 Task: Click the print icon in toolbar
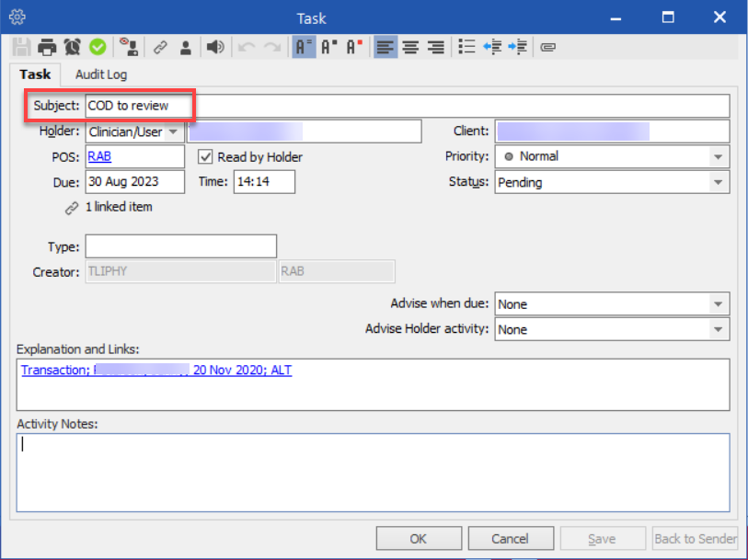47,47
